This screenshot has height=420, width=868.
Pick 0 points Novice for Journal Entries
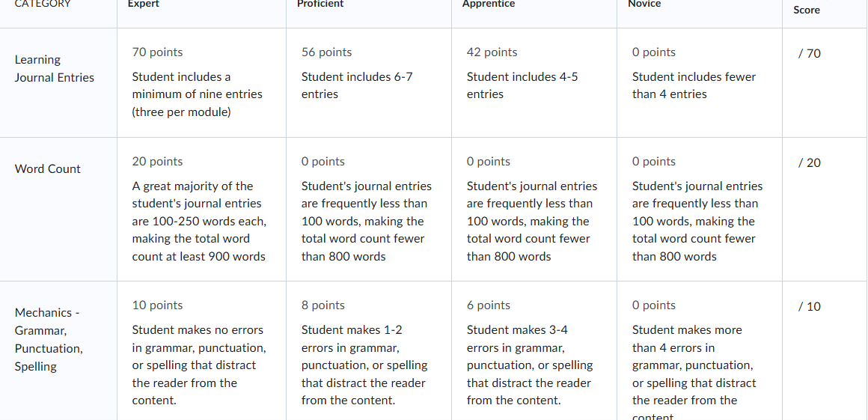700,82
